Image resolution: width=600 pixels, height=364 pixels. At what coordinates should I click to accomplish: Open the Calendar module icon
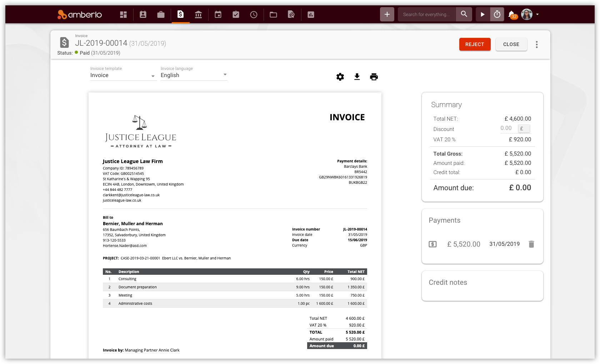pos(218,15)
